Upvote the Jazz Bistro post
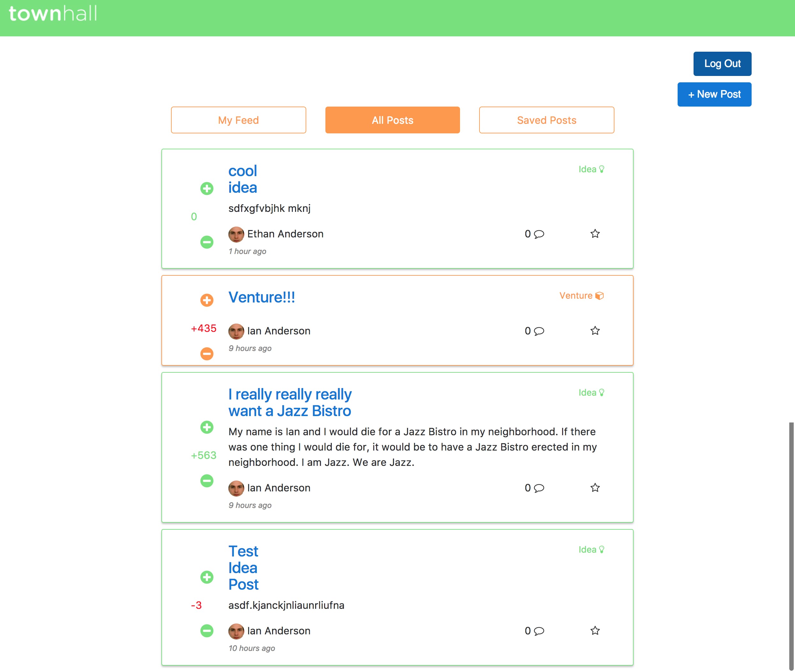The image size is (795, 672). [207, 427]
